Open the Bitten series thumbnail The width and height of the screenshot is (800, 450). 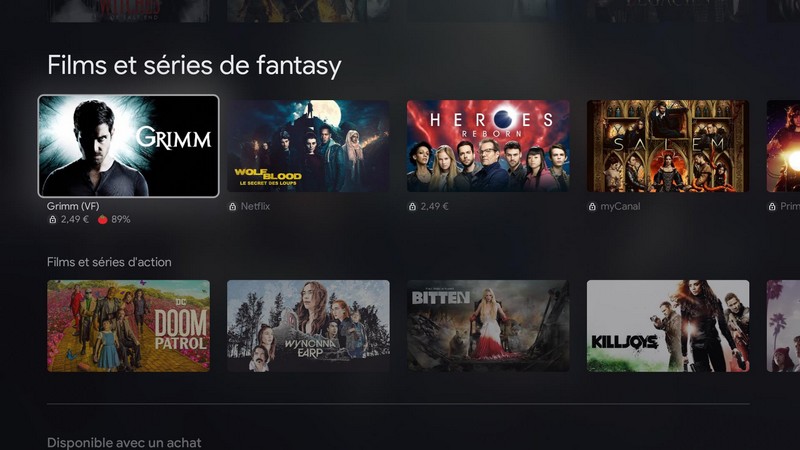point(488,326)
